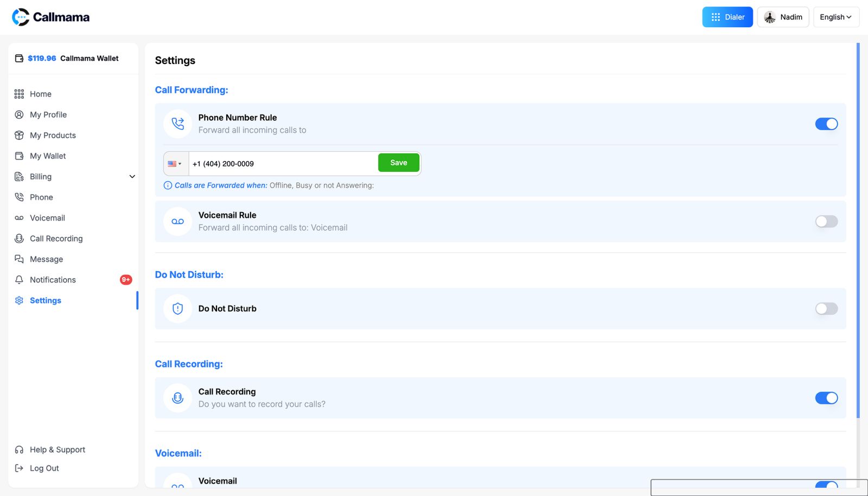Open Notifications with 9+ badge
The height and width of the screenshot is (496, 868).
pyautogui.click(x=73, y=279)
